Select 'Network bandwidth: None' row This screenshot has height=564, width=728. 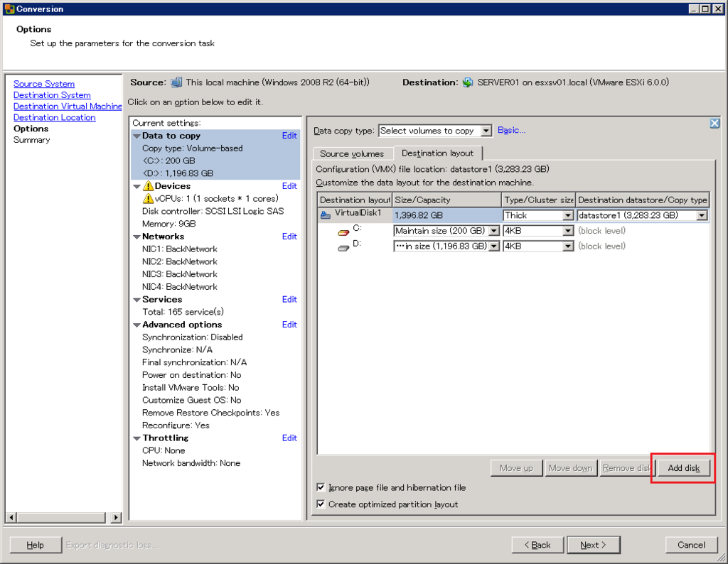tap(191, 463)
